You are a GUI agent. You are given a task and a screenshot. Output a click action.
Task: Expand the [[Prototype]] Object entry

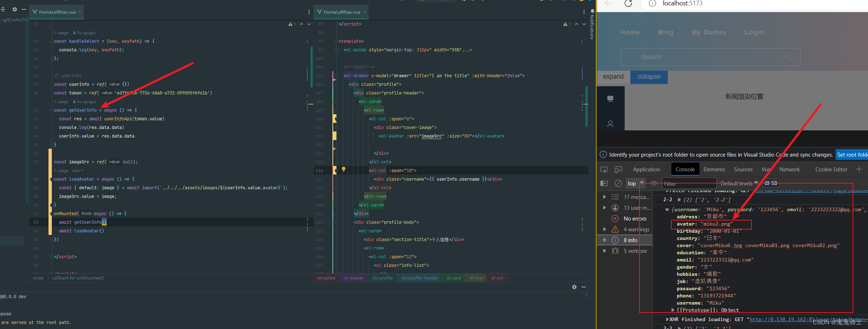point(673,310)
